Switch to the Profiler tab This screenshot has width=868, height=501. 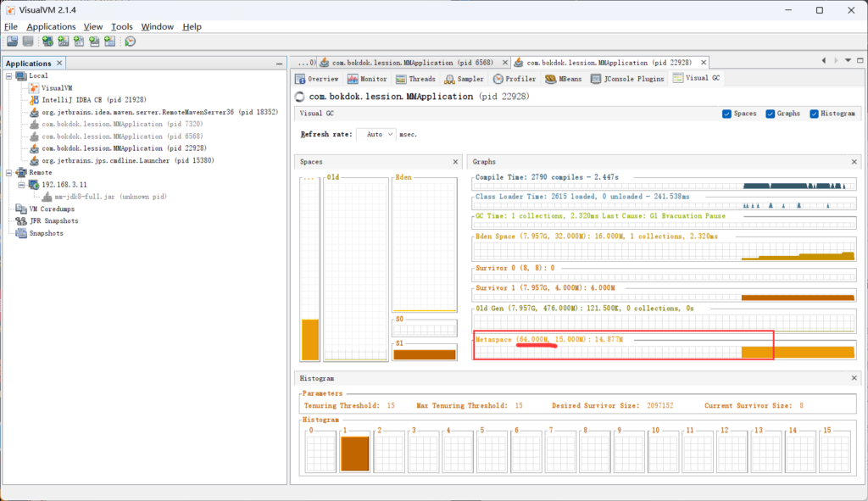(x=515, y=79)
